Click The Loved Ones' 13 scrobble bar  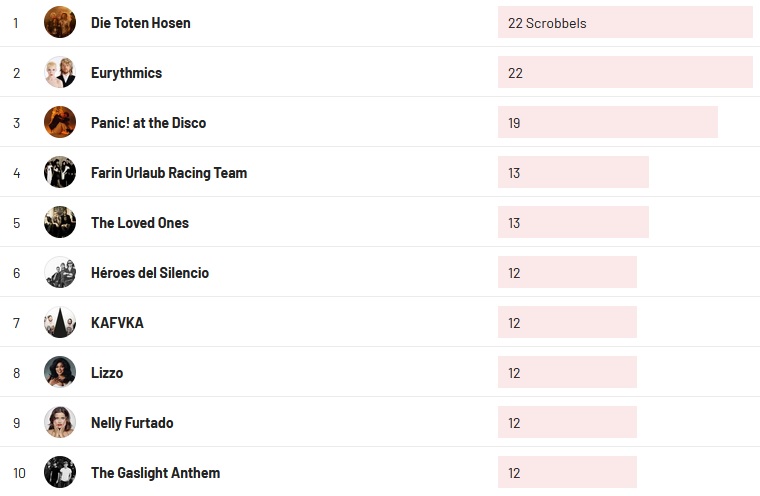tap(573, 222)
